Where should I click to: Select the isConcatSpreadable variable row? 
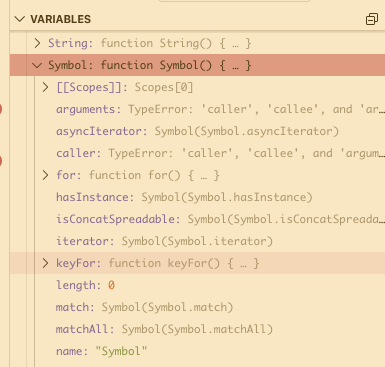(x=197, y=219)
